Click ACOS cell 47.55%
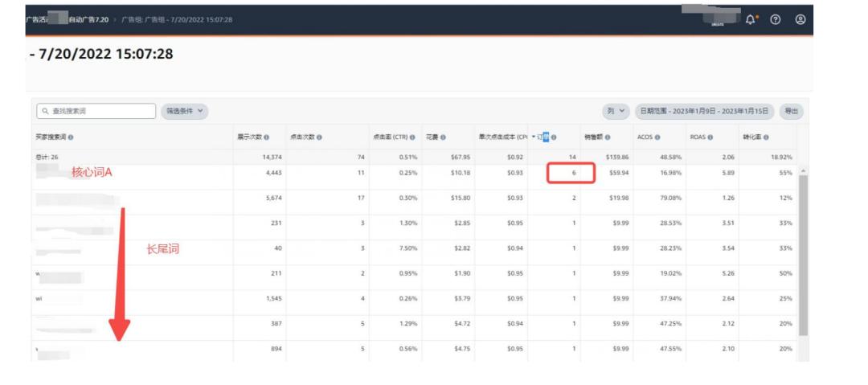The width and height of the screenshot is (868, 385). point(669,349)
